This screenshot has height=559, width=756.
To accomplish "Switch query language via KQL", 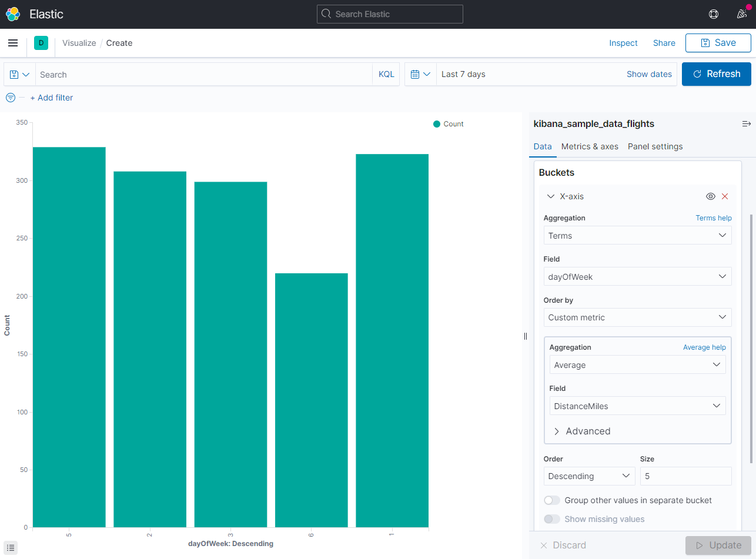I will pos(386,74).
